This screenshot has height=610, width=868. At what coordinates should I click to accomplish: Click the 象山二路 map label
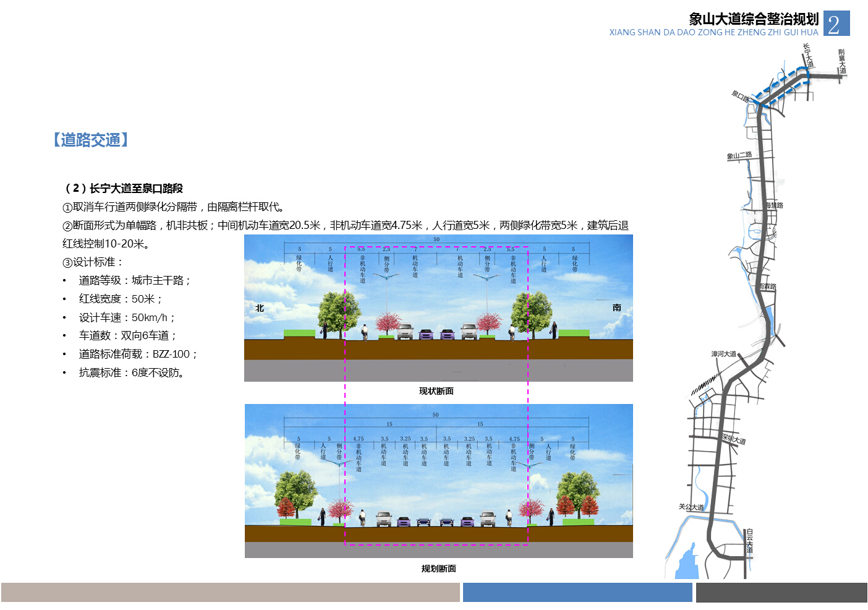pos(739,156)
